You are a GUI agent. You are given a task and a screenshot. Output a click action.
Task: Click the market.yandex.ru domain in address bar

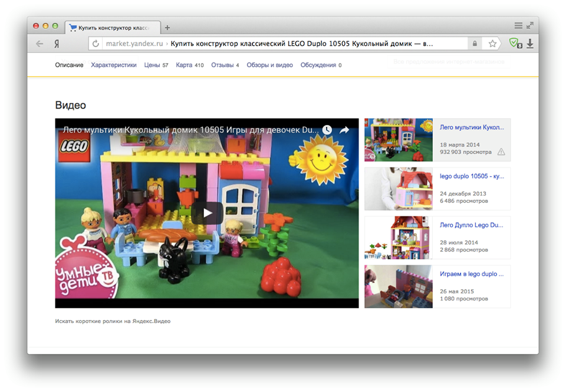point(134,44)
